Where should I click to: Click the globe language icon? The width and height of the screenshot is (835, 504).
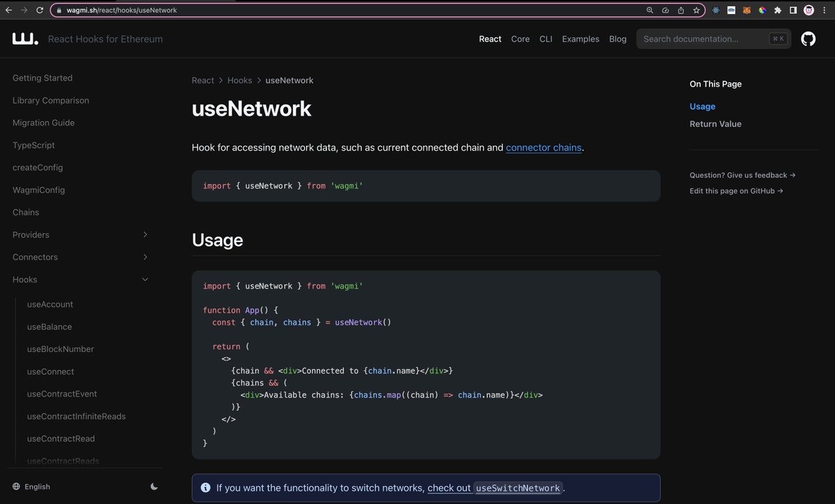tap(16, 487)
